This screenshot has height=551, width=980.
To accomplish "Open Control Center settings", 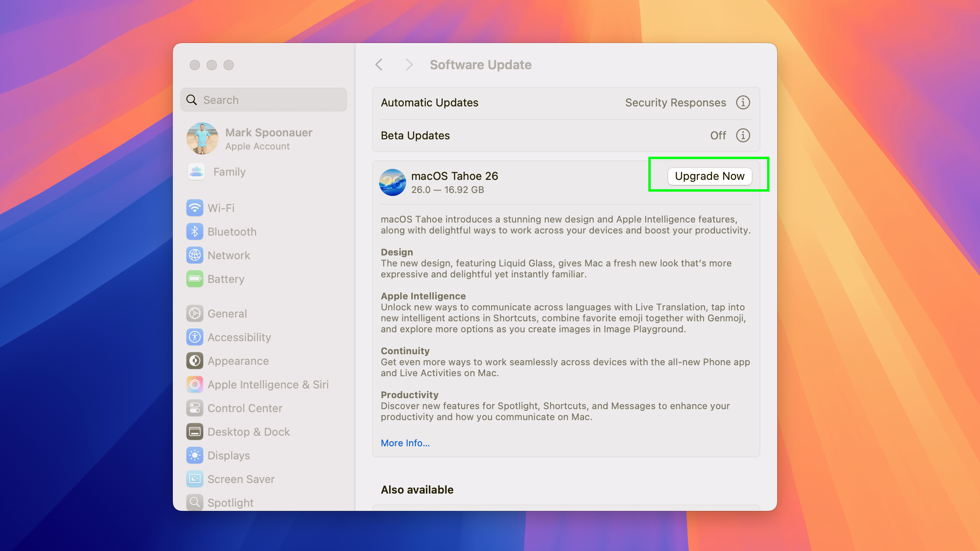I will (x=245, y=408).
